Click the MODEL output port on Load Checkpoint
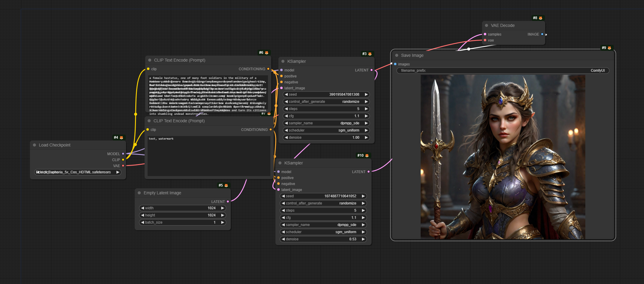 click(123, 154)
